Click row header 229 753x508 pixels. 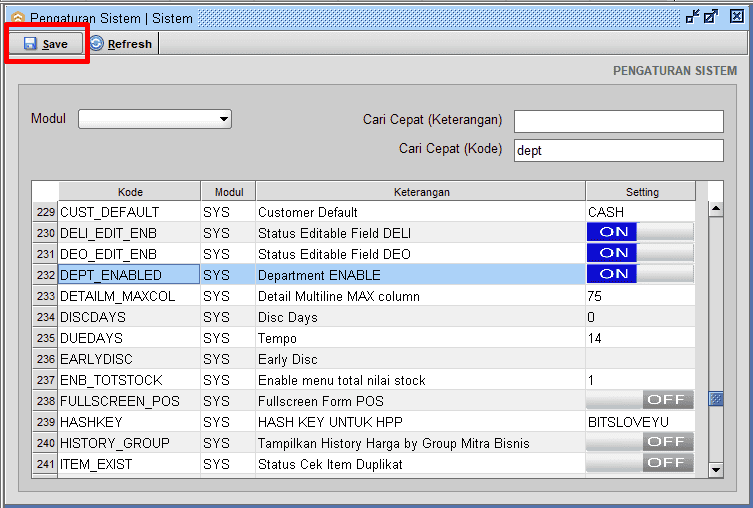tap(46, 212)
